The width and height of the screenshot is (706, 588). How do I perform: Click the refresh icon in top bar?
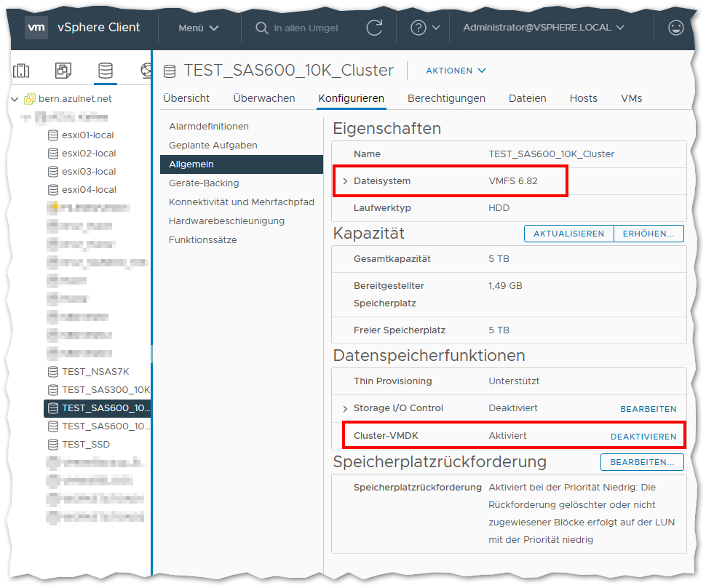click(x=374, y=28)
